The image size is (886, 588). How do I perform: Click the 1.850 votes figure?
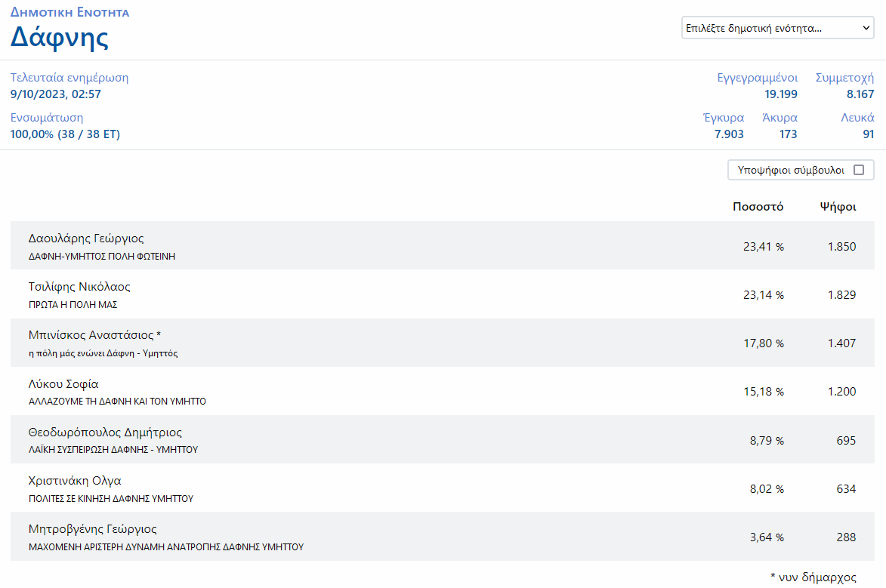840,246
